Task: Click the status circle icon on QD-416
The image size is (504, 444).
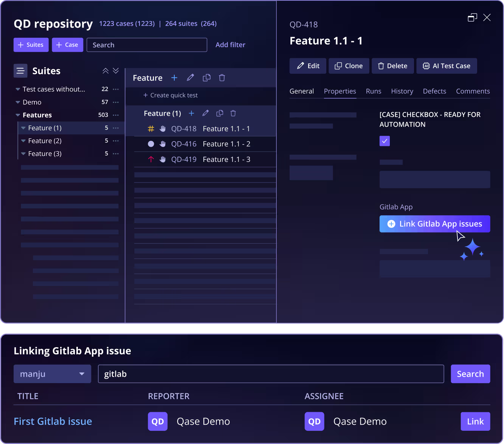Action: 151,144
